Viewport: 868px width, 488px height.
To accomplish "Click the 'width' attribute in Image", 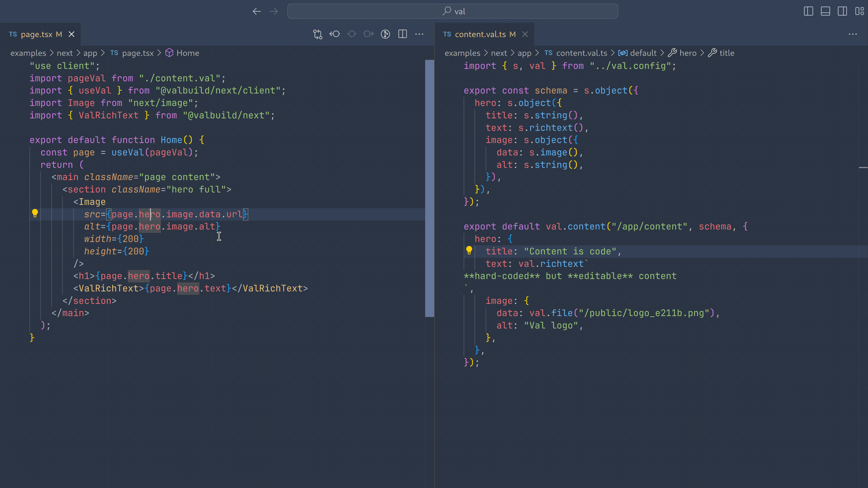I will click(x=98, y=239).
